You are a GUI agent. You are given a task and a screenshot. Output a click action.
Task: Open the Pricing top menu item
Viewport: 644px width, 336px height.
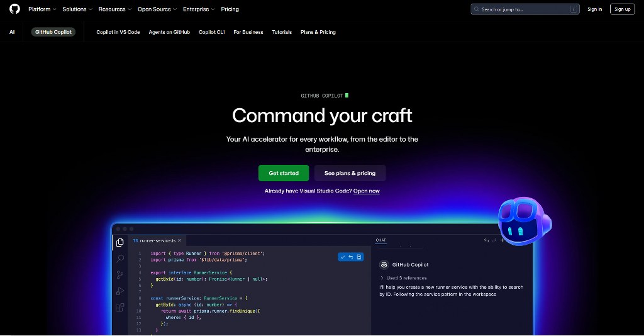coord(230,9)
